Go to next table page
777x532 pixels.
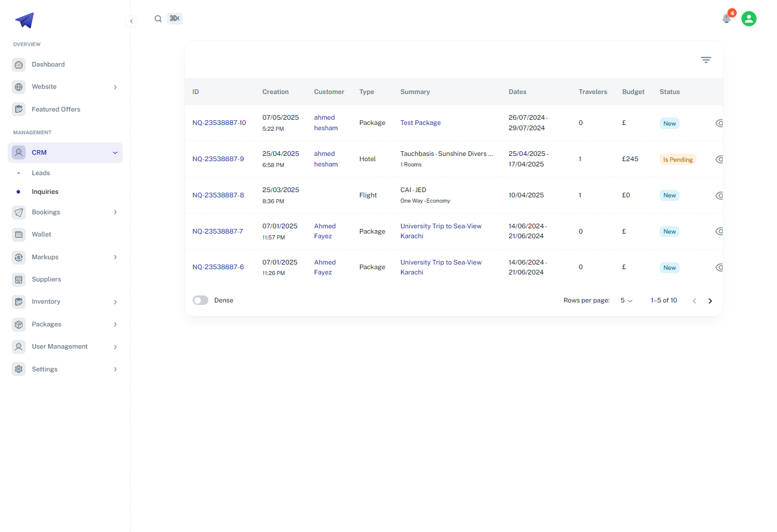tap(710, 301)
